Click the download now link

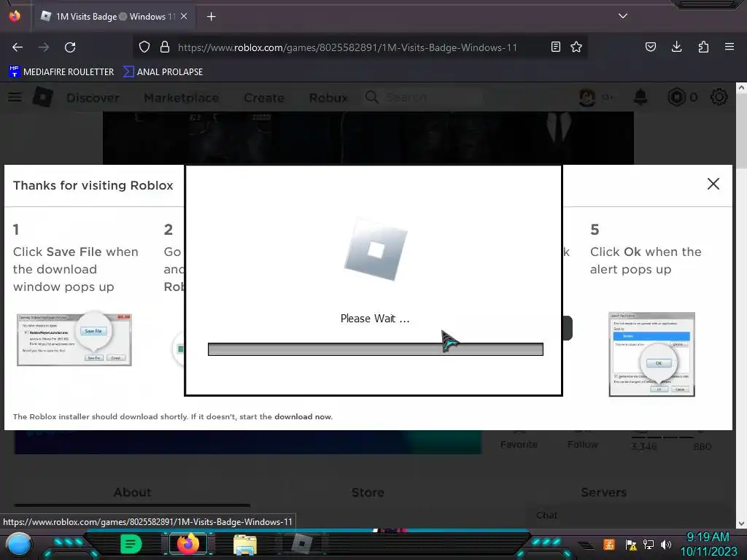coord(303,416)
